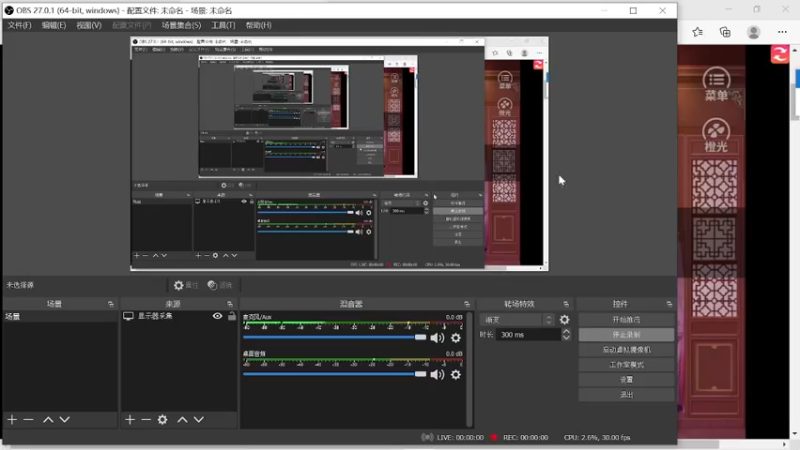Mute the 麦克风/Aux speaker icon
This screenshot has width=800, height=450.
pyautogui.click(x=437, y=338)
